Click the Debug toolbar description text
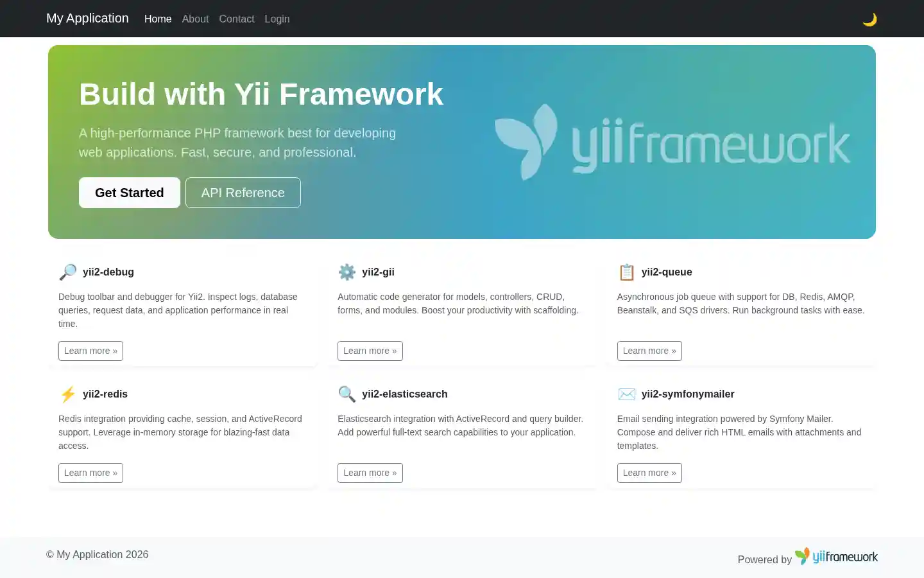The image size is (924, 578). [178, 310]
